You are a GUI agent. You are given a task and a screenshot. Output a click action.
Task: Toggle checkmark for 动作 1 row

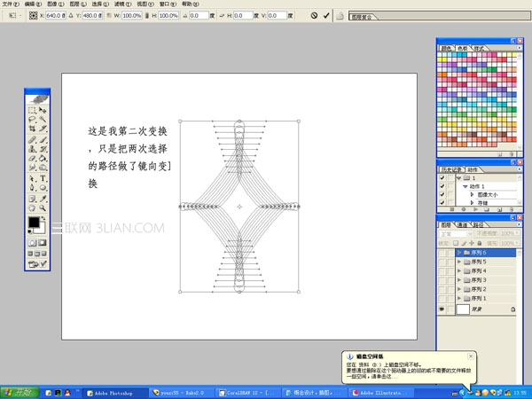pos(442,186)
